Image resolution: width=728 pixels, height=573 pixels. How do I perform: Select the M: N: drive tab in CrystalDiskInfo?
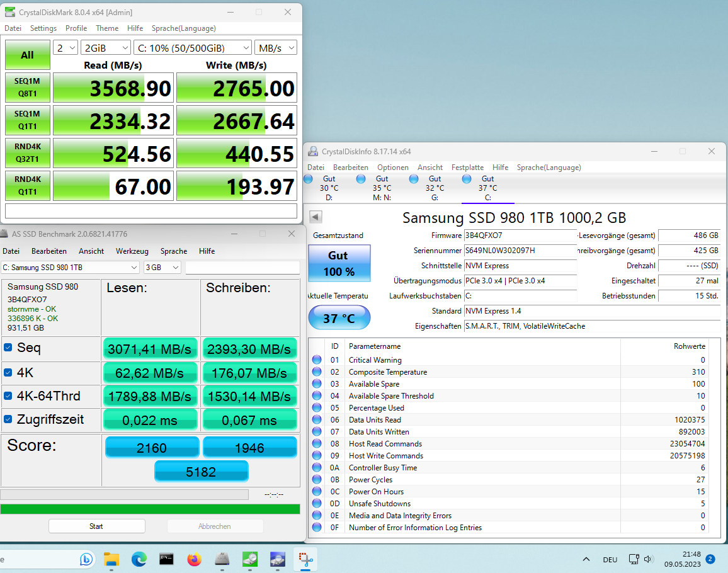(382, 188)
